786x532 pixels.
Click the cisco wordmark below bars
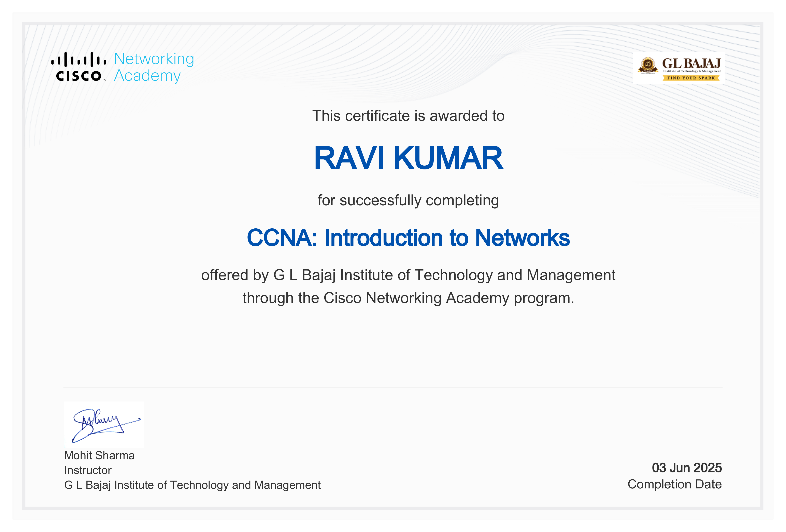click(x=78, y=76)
